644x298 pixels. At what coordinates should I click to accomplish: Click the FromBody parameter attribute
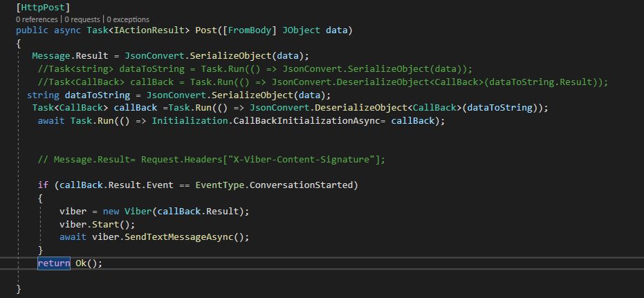[249, 30]
